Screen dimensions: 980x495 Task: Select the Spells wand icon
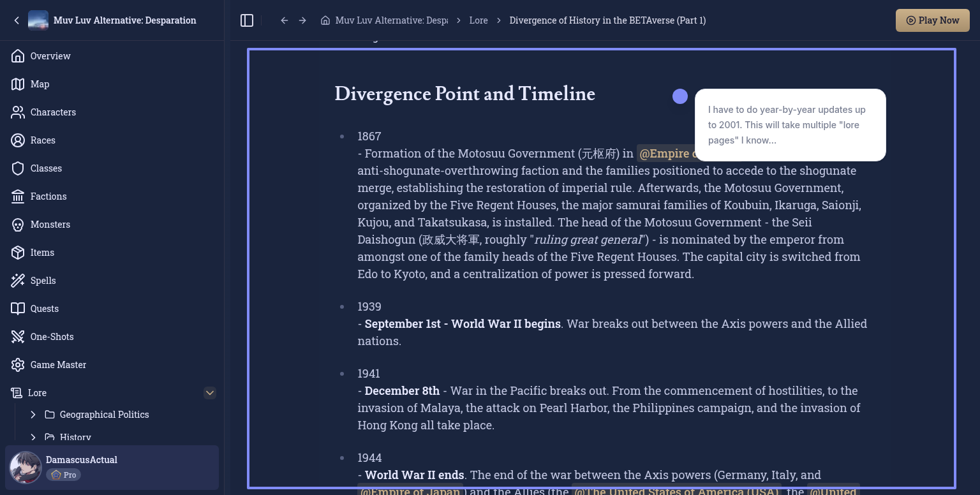point(18,281)
